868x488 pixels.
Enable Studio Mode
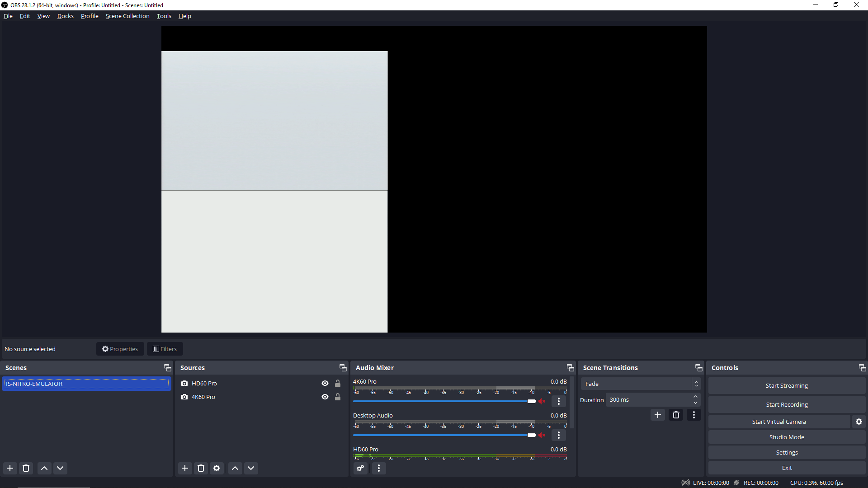[787, 437]
